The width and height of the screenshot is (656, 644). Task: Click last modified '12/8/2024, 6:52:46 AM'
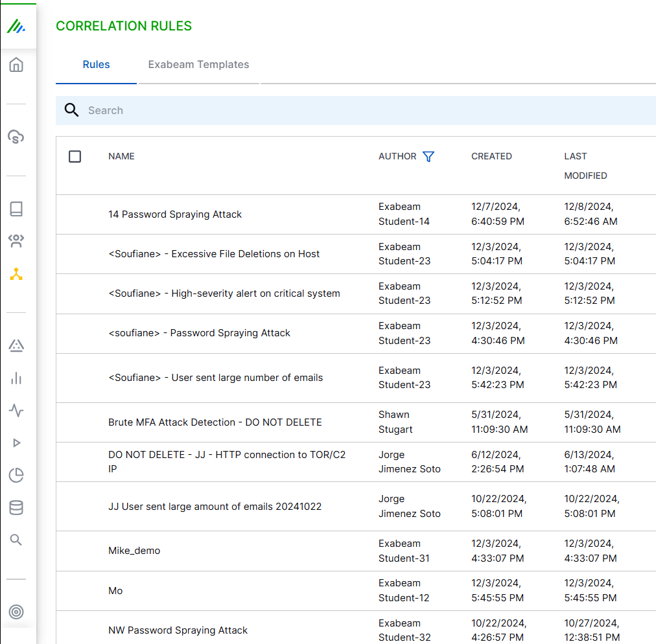point(591,214)
